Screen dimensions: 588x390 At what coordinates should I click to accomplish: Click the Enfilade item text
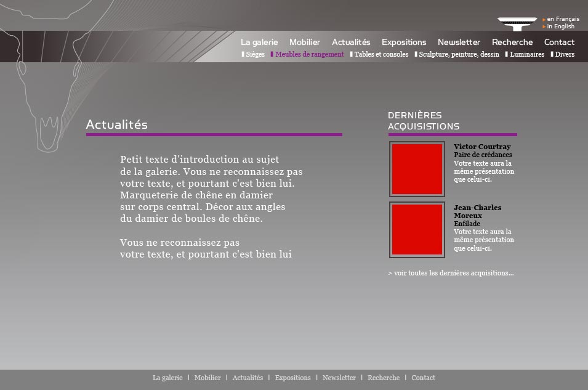467,224
